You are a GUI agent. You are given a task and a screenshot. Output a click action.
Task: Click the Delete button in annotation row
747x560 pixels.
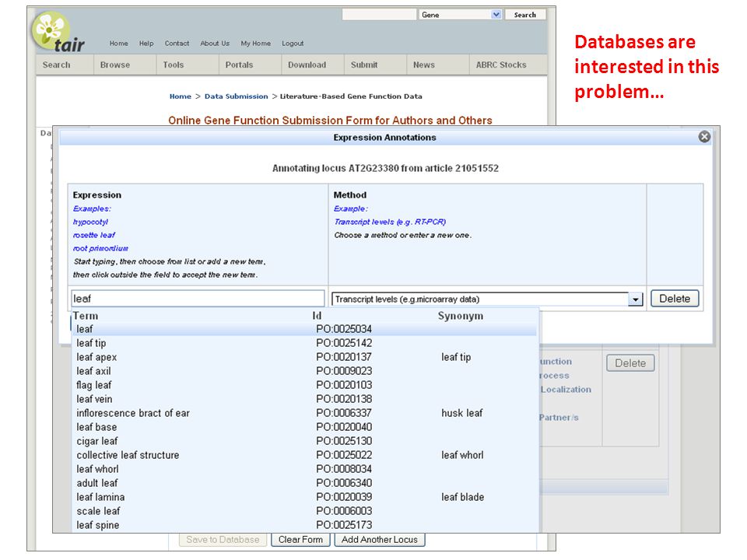coord(675,299)
